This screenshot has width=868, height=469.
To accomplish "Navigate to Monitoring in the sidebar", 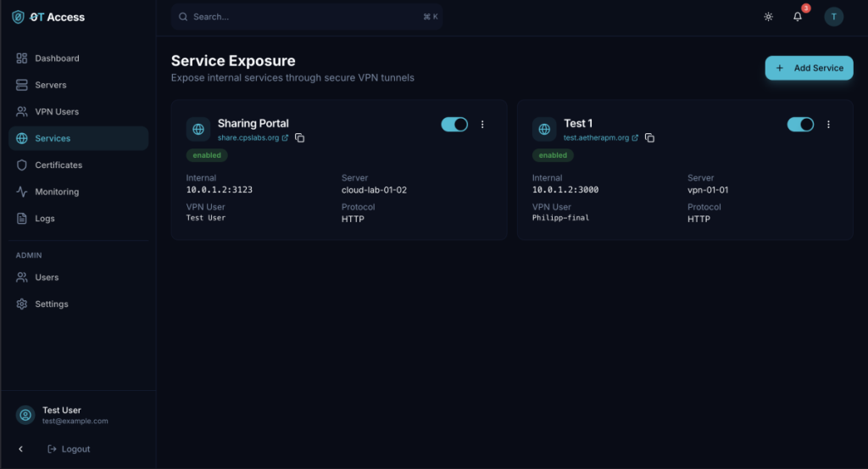I will (57, 192).
